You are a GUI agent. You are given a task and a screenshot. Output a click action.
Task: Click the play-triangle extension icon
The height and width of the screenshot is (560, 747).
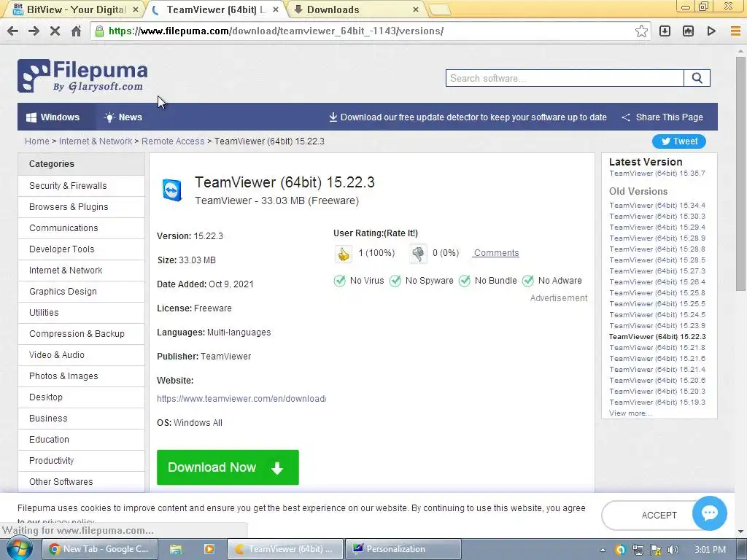click(711, 31)
